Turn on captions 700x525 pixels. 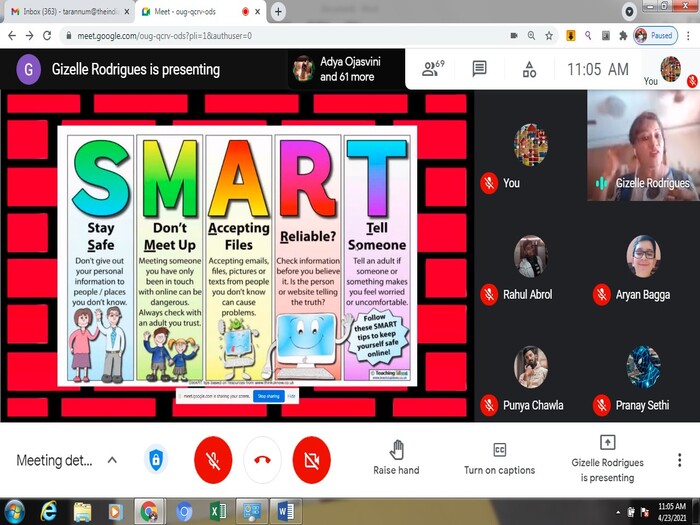pyautogui.click(x=499, y=458)
